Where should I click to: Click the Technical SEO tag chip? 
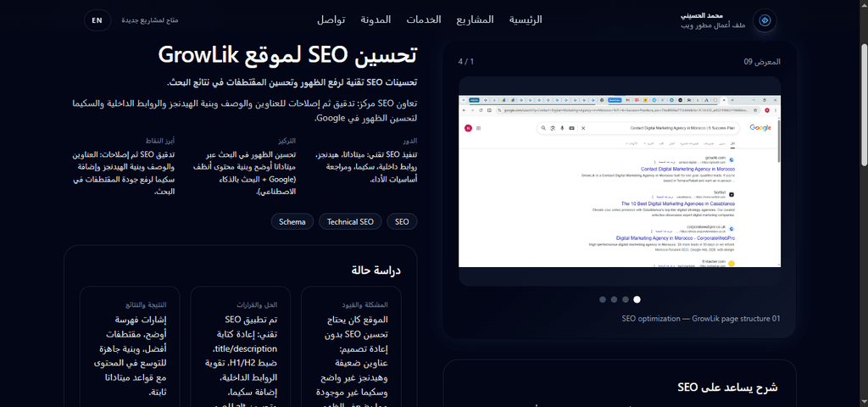click(350, 221)
